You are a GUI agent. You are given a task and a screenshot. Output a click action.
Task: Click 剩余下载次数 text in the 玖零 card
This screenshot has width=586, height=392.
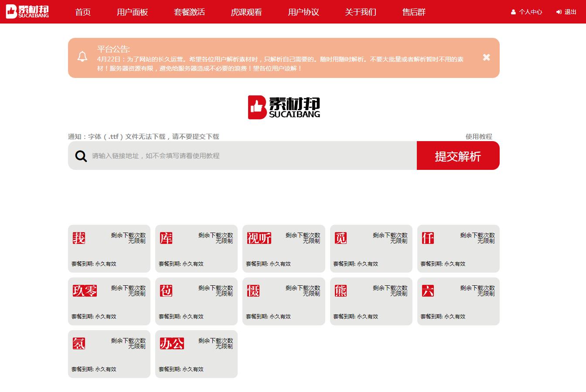(128, 288)
